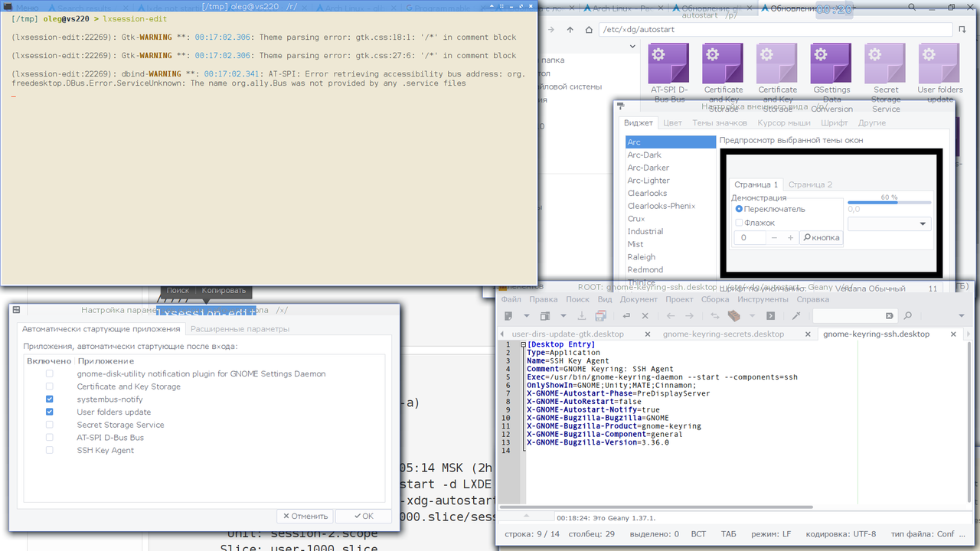Increment demo spin box with plus
This screenshot has height=551, width=980.
point(790,237)
